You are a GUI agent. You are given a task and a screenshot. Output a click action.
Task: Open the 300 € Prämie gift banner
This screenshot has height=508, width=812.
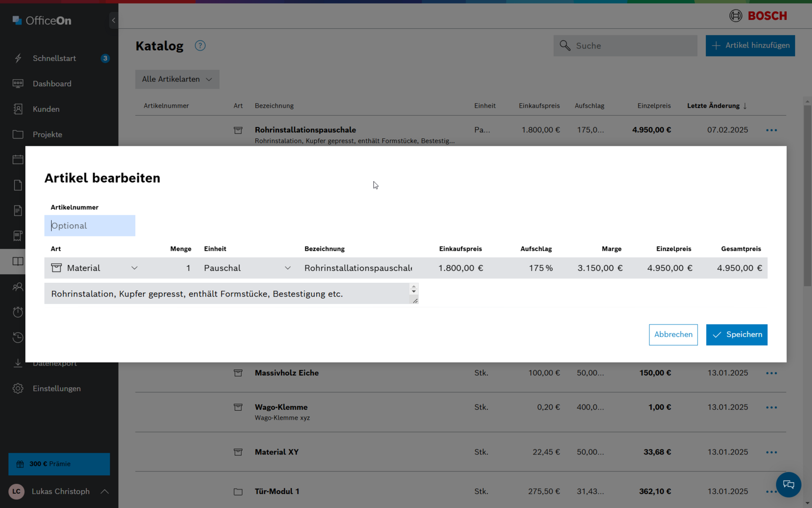point(59,464)
